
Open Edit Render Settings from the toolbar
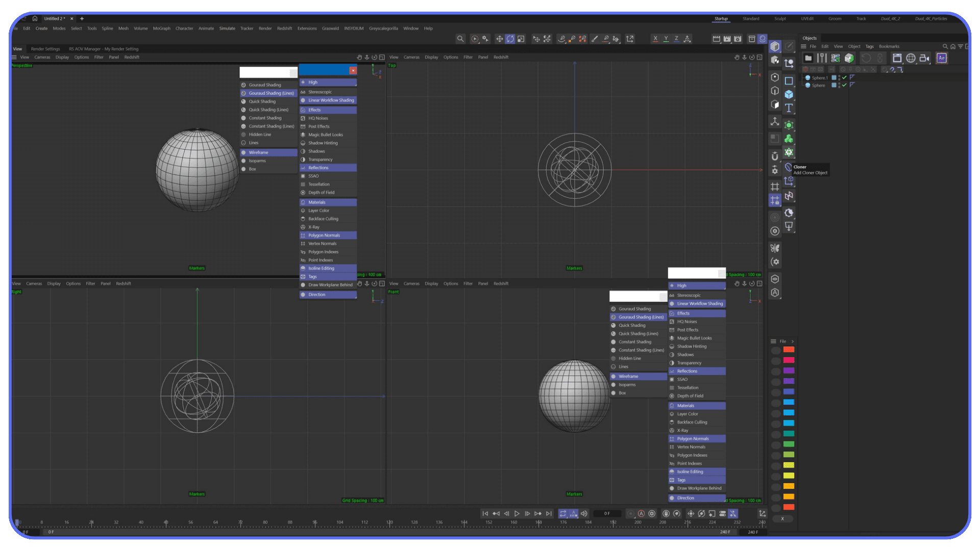click(738, 39)
